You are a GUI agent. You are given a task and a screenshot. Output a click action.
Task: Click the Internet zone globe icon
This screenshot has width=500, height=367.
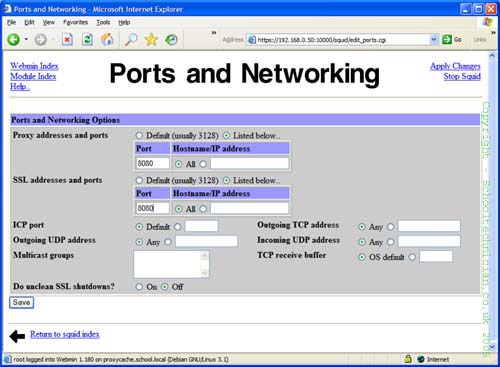[x=421, y=359]
